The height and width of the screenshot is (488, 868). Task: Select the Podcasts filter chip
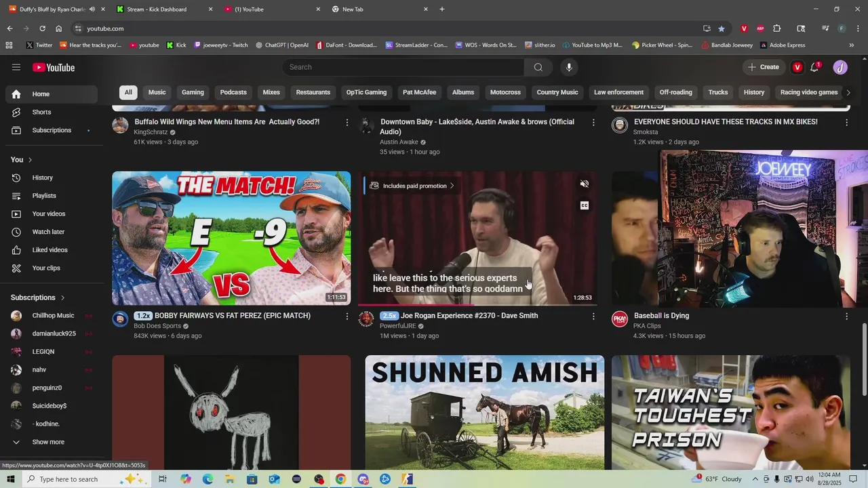233,92
